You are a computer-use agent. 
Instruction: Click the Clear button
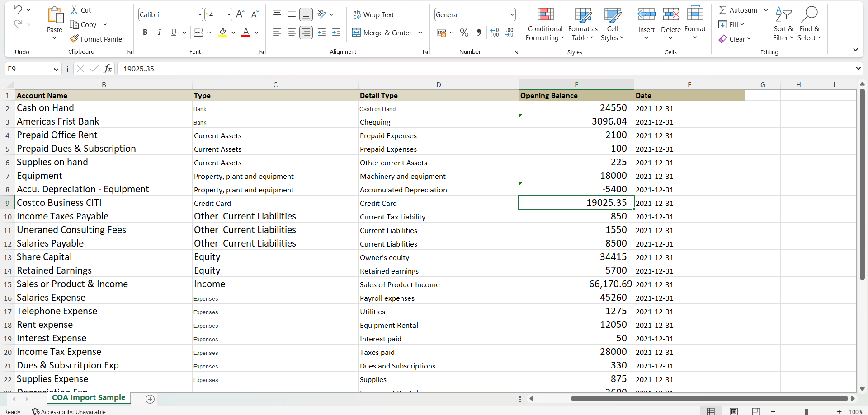point(735,39)
